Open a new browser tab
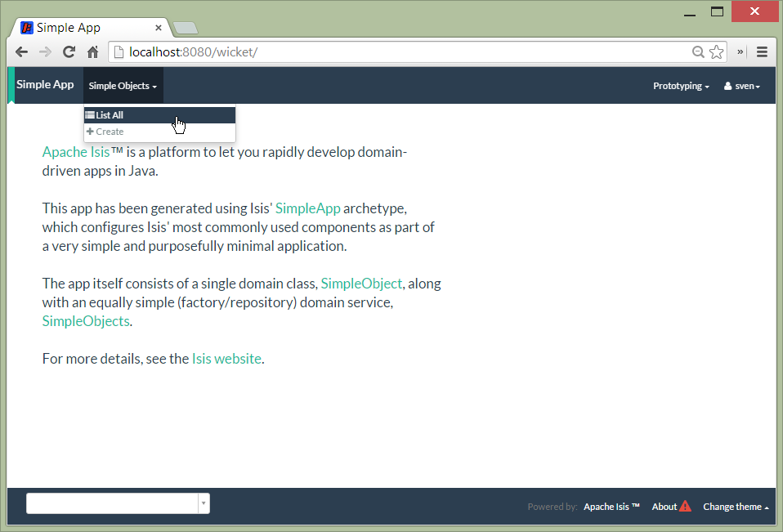 pos(186,29)
